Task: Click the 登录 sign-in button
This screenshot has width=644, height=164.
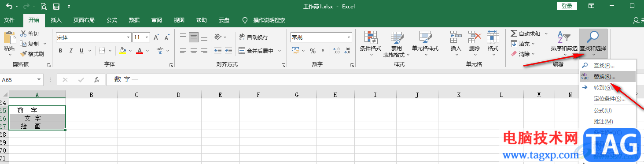Action: click(x=567, y=6)
